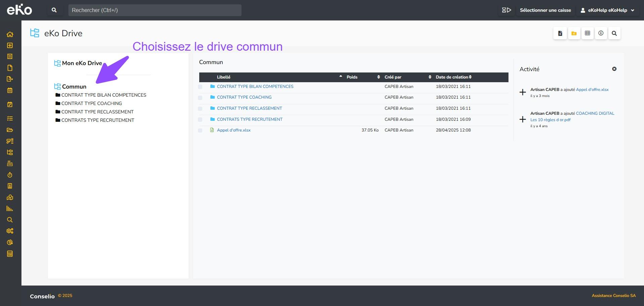Open the eKoHelp eKoHelp user dropdown

pos(607,10)
